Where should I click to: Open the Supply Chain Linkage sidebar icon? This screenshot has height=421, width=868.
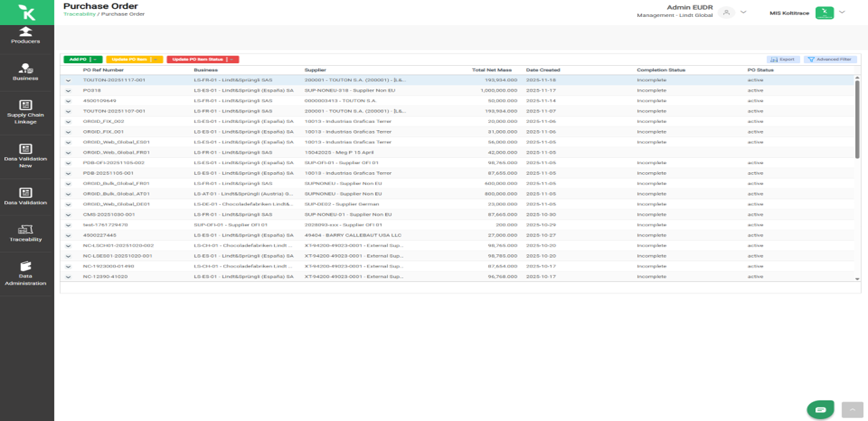[26, 104]
